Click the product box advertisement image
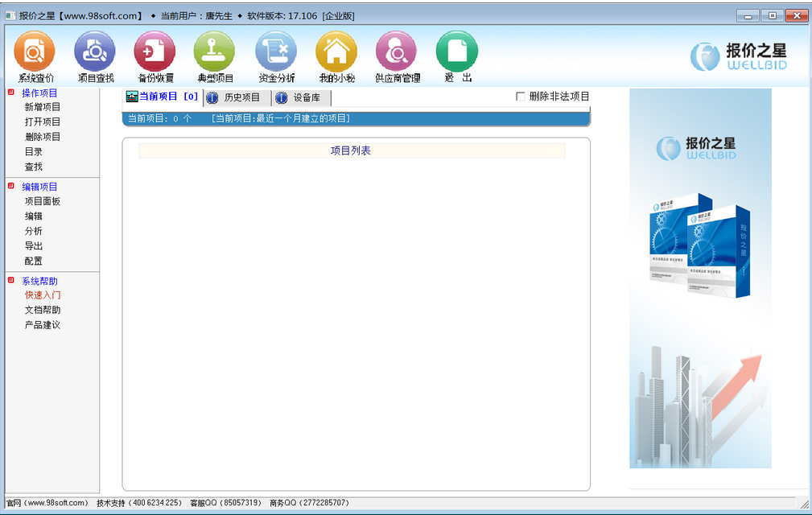Viewport: 812px width, 515px height. click(699, 245)
